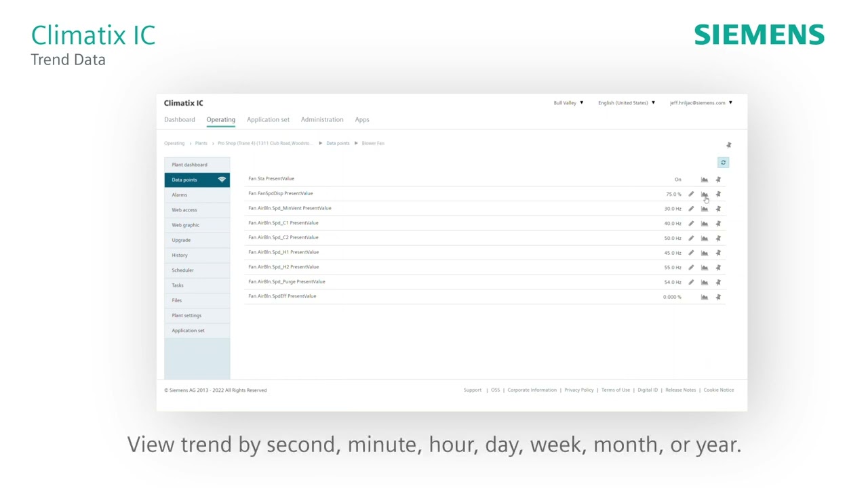Show trend for Fan.AirBln.Spd_MinVent
This screenshot has width=868, height=488.
click(705, 209)
